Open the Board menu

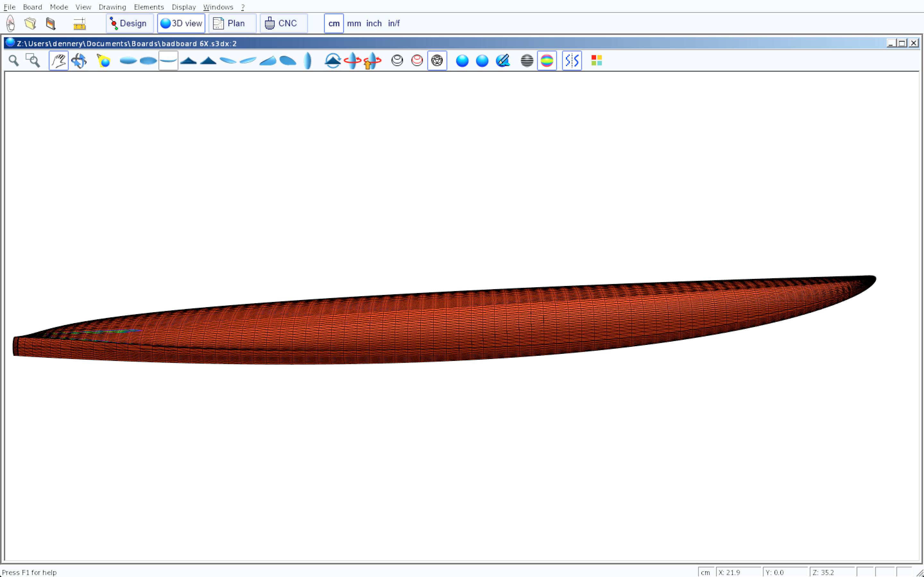tap(32, 7)
